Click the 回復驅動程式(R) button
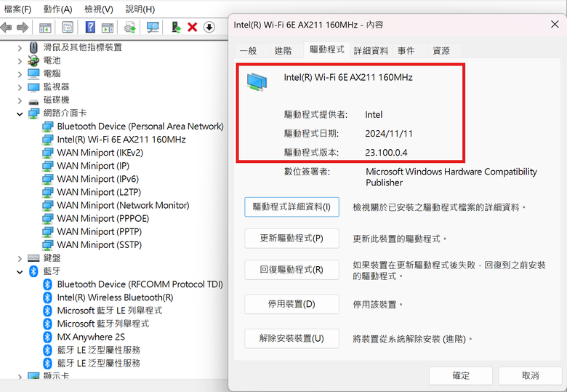The height and width of the screenshot is (392, 567). pyautogui.click(x=291, y=270)
